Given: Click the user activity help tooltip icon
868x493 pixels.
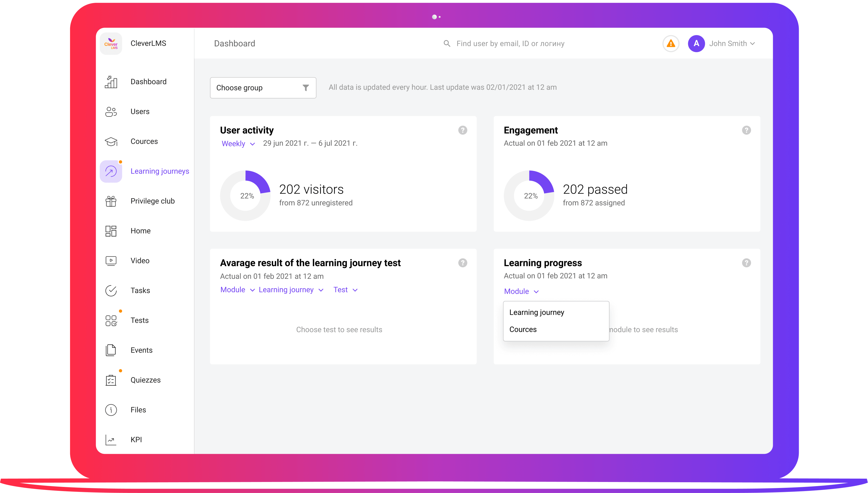Looking at the screenshot, I should click(x=463, y=131).
